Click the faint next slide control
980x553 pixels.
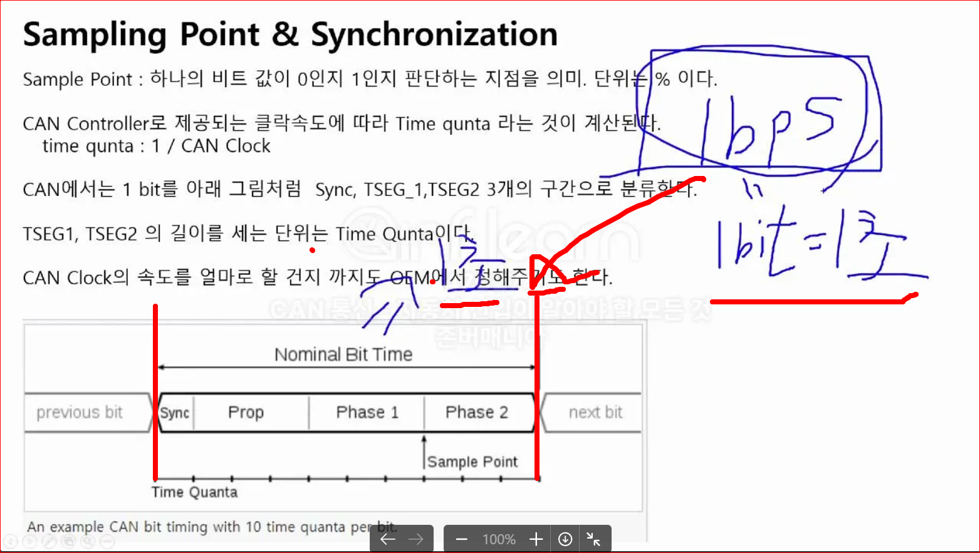29,542
